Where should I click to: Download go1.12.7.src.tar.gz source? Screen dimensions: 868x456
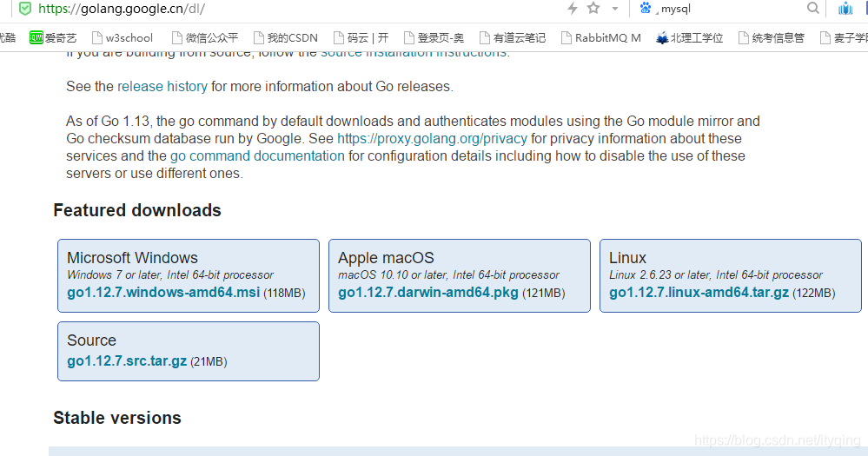point(127,360)
